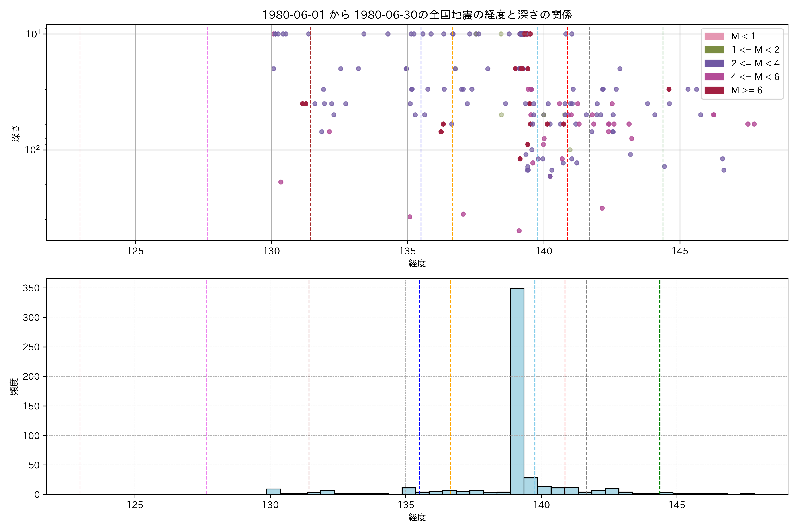
Task: Click the tallest histogram bar near longitude 139
Action: tap(517, 390)
